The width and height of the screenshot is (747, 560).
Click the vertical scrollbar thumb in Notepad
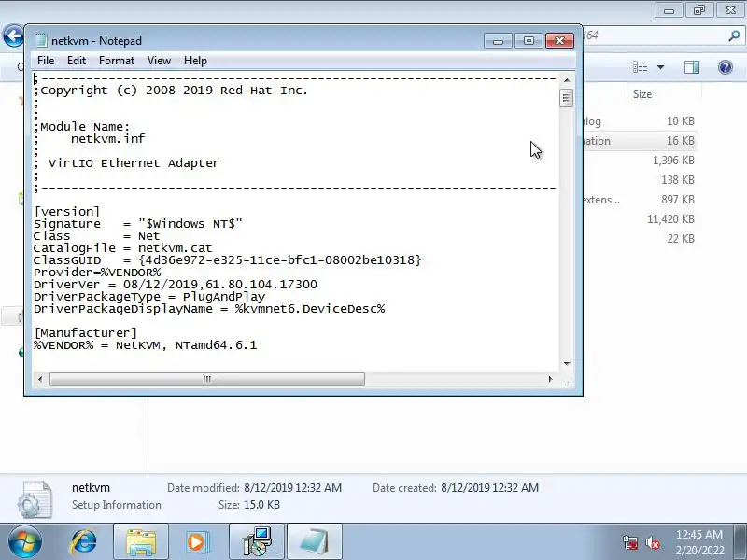[567, 98]
